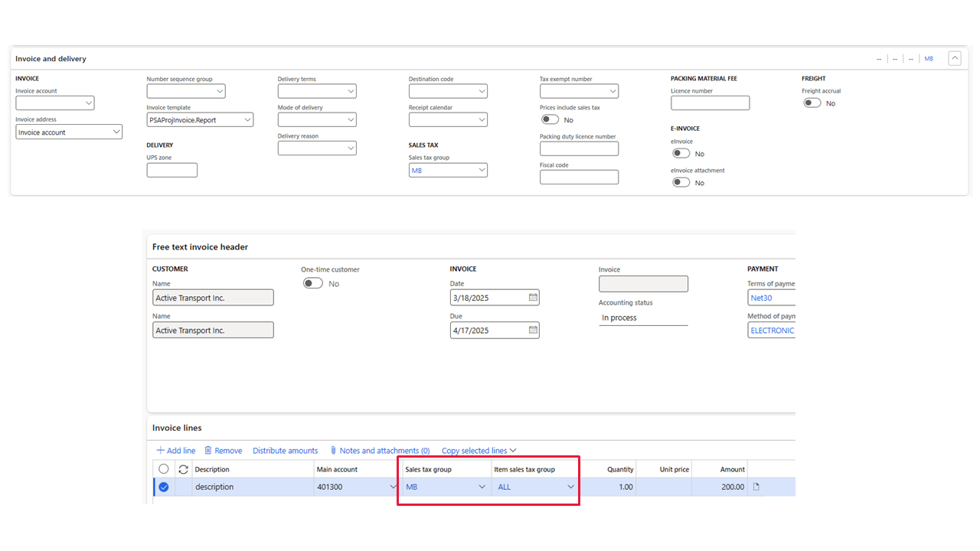Click Add line in Invoice lines

click(175, 451)
